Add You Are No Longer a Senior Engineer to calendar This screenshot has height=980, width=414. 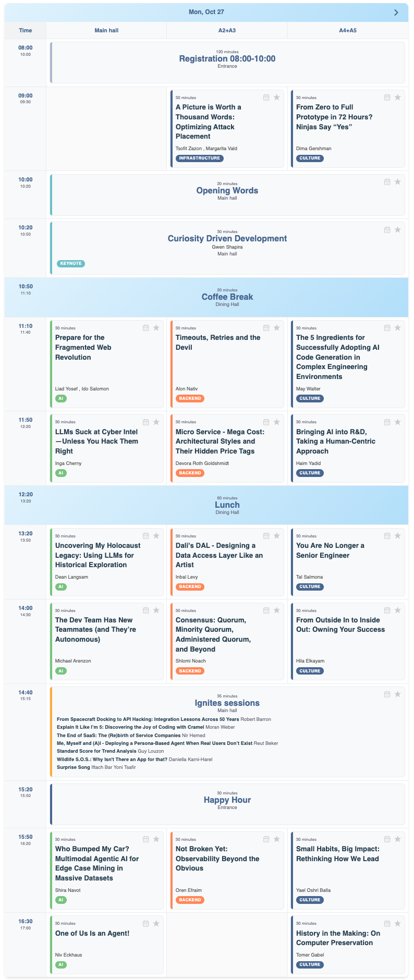[387, 535]
